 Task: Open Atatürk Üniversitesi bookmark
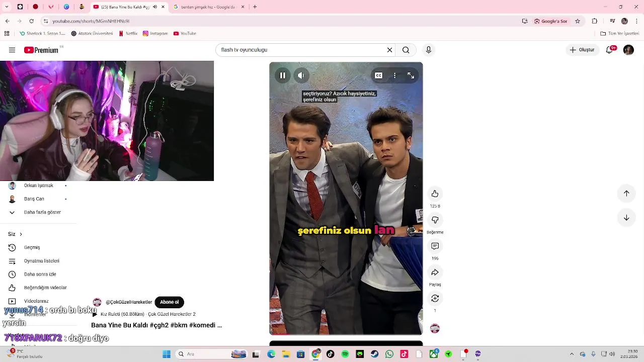[x=92, y=34]
